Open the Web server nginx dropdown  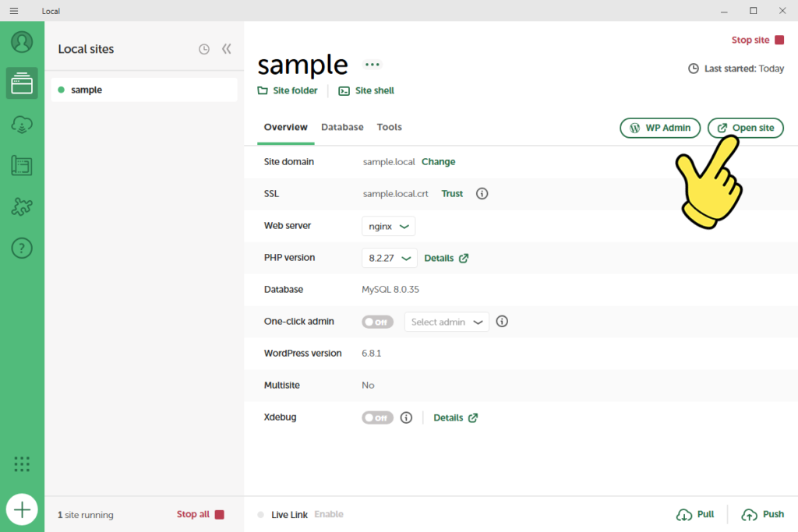coord(388,227)
